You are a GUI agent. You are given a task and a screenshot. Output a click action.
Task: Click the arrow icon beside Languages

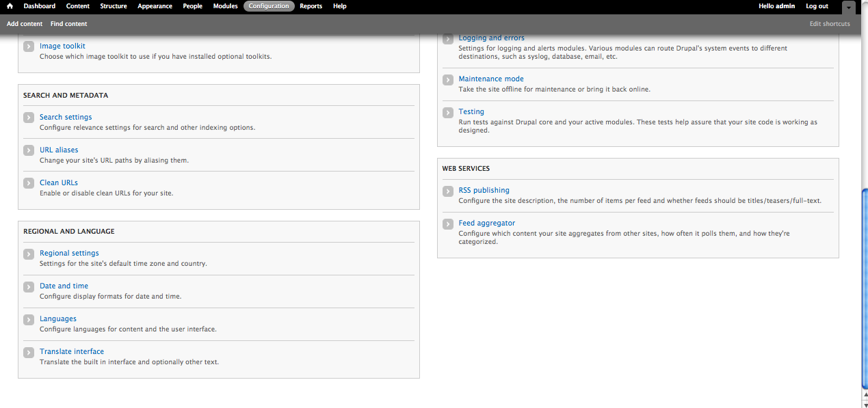coord(28,319)
